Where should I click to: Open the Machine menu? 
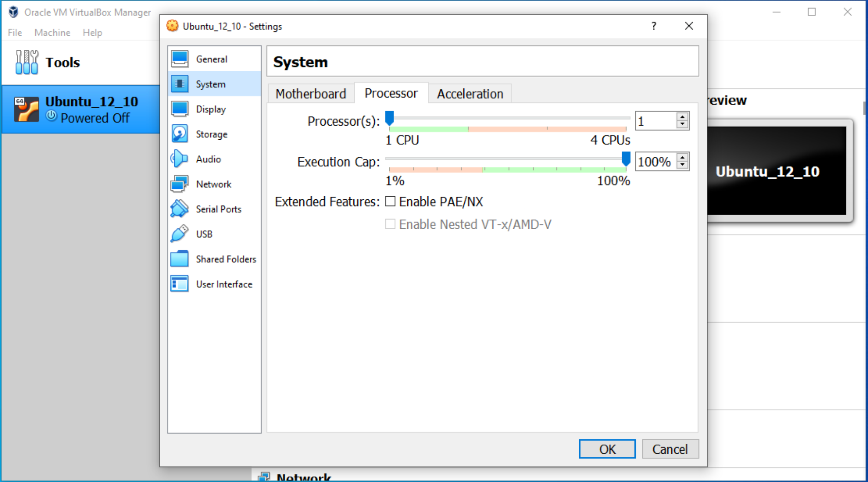[52, 32]
